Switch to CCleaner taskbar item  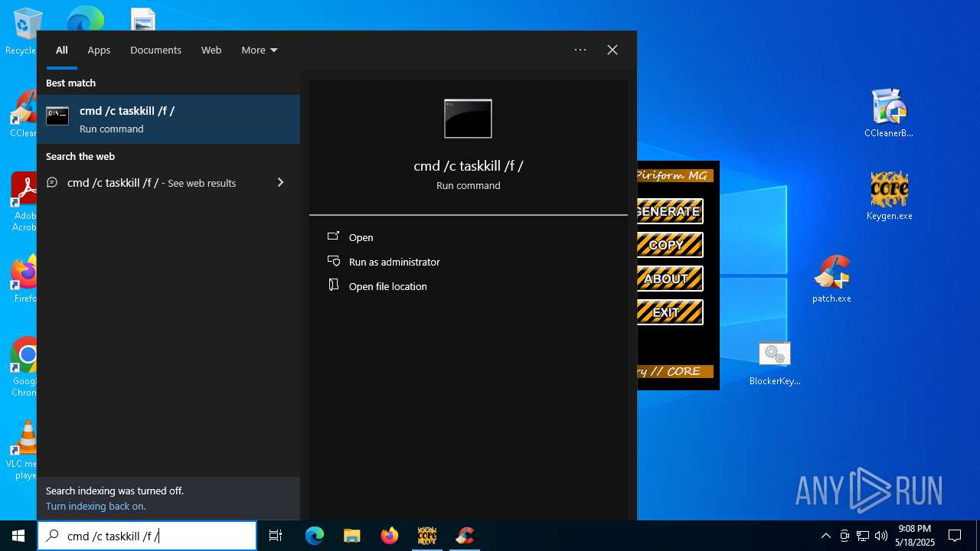465,536
